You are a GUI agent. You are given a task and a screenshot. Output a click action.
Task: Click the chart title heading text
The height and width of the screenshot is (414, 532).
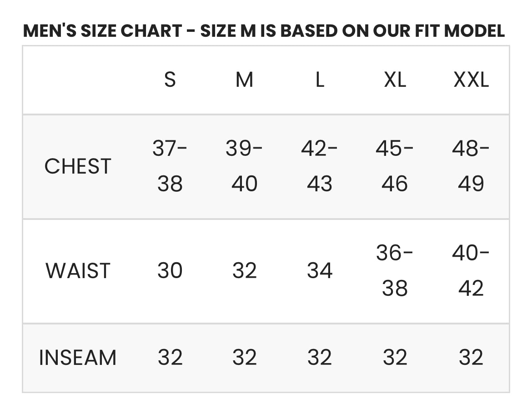pyautogui.click(x=264, y=31)
